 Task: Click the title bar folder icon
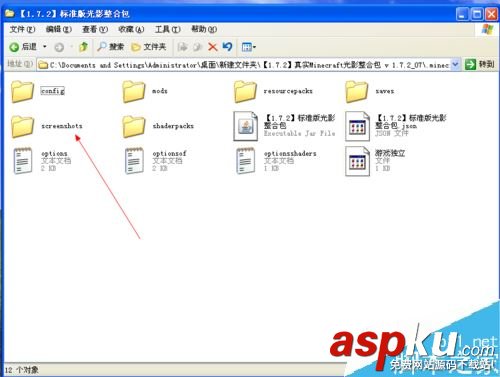(x=10, y=13)
